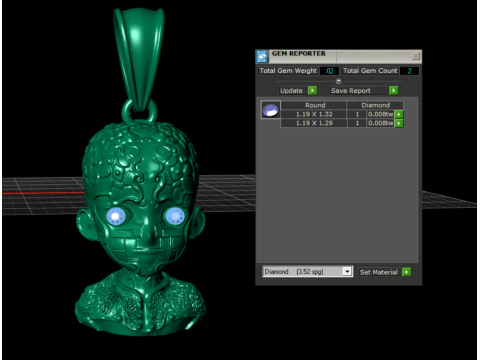This screenshot has height=360, width=480.
Task: Select the 1.19 X 1.32 size cell
Action: (x=314, y=114)
